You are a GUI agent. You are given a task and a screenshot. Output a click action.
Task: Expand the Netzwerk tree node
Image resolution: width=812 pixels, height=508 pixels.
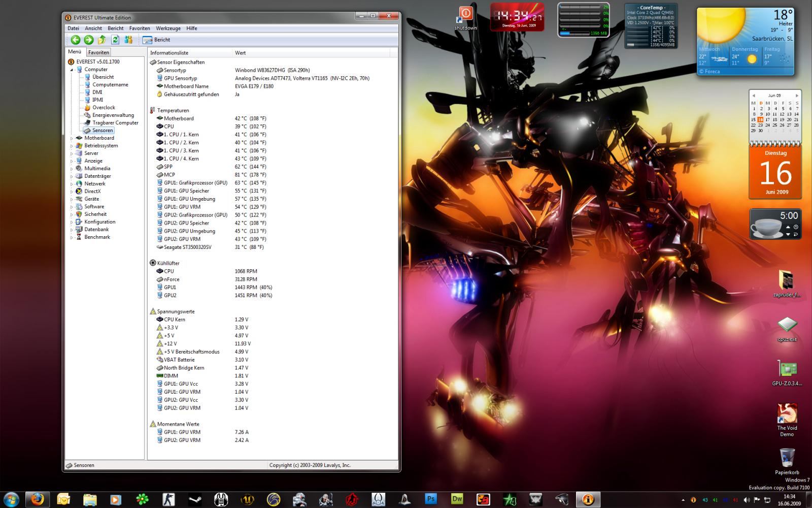coord(72,184)
